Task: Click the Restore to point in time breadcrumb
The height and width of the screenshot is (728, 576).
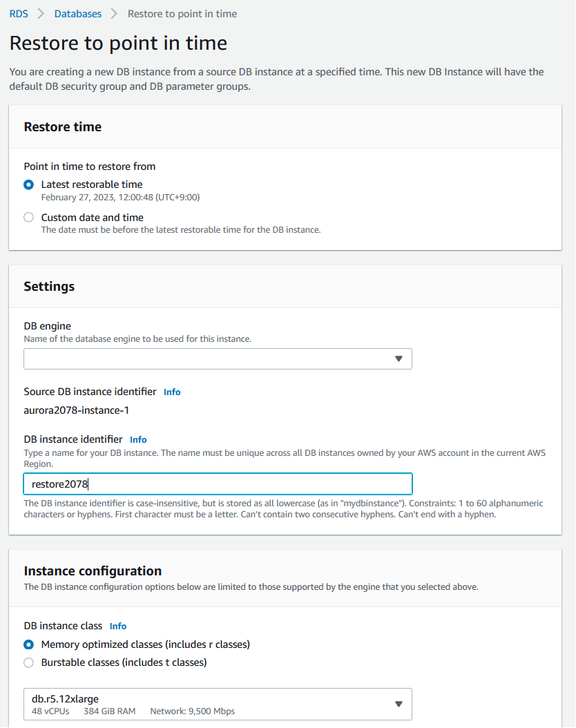Action: click(182, 14)
